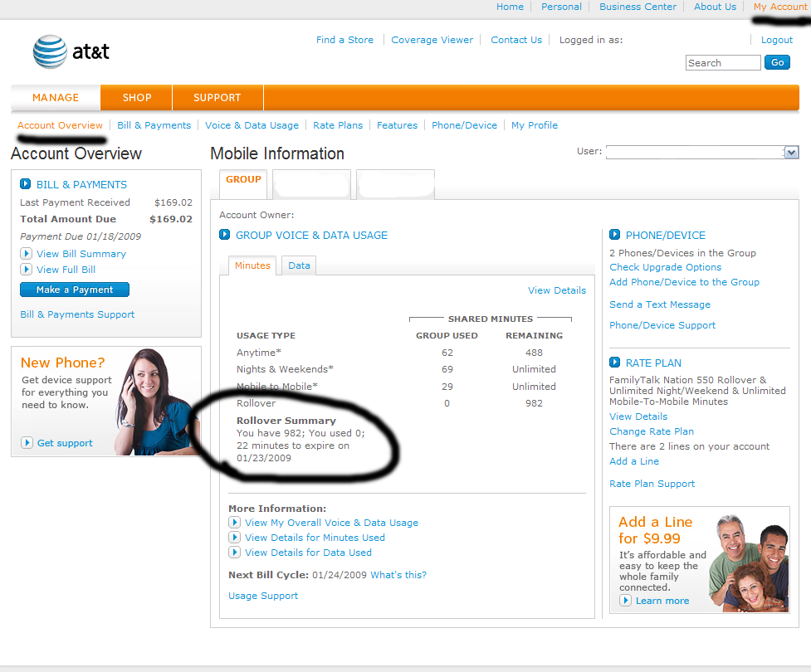Image resolution: width=811 pixels, height=672 pixels.
Task: Click Send a Text Message link
Action: click(x=659, y=304)
